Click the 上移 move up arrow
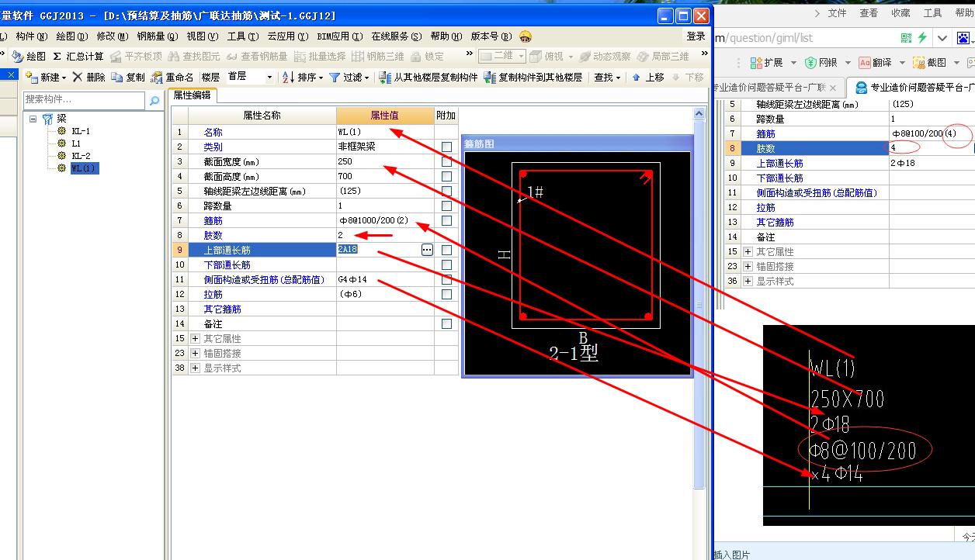975x560 pixels. pyautogui.click(x=647, y=77)
